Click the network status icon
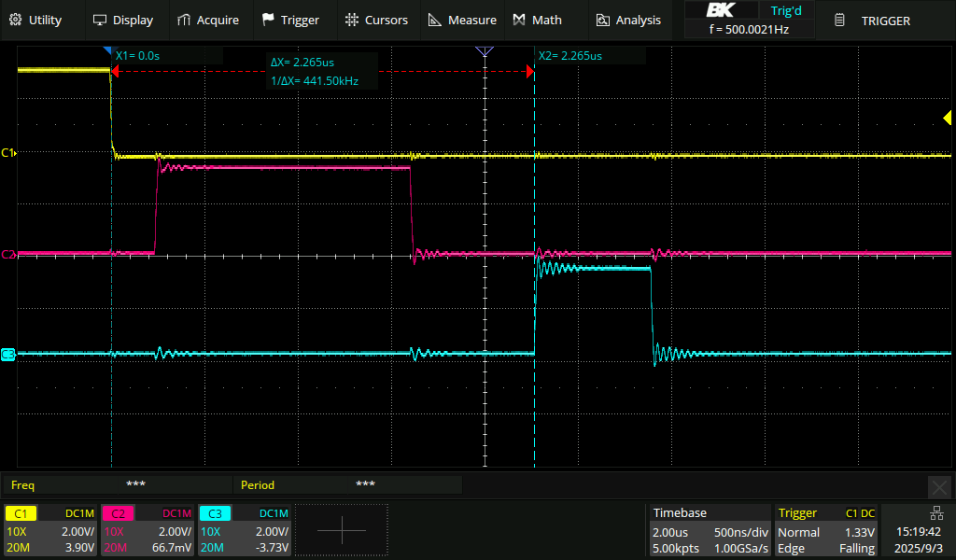 (936, 513)
